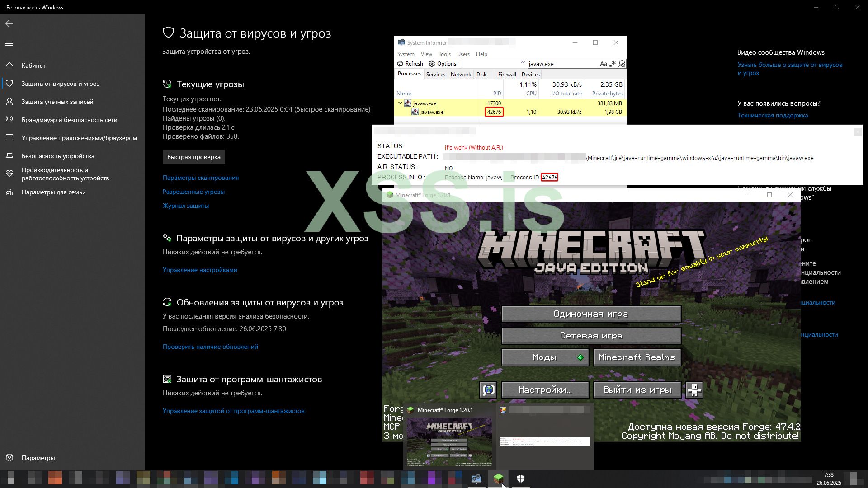Click the back arrow in Windows Security
The height and width of the screenshot is (488, 868).
point(9,23)
